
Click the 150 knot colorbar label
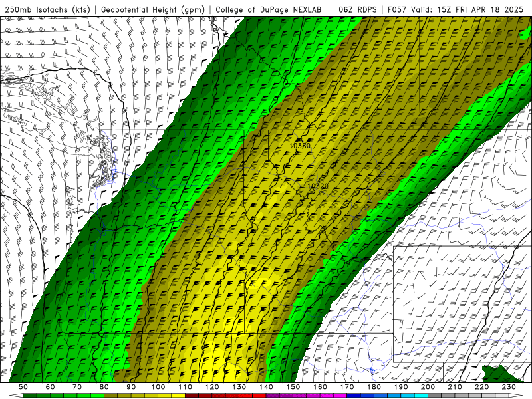coord(293,387)
